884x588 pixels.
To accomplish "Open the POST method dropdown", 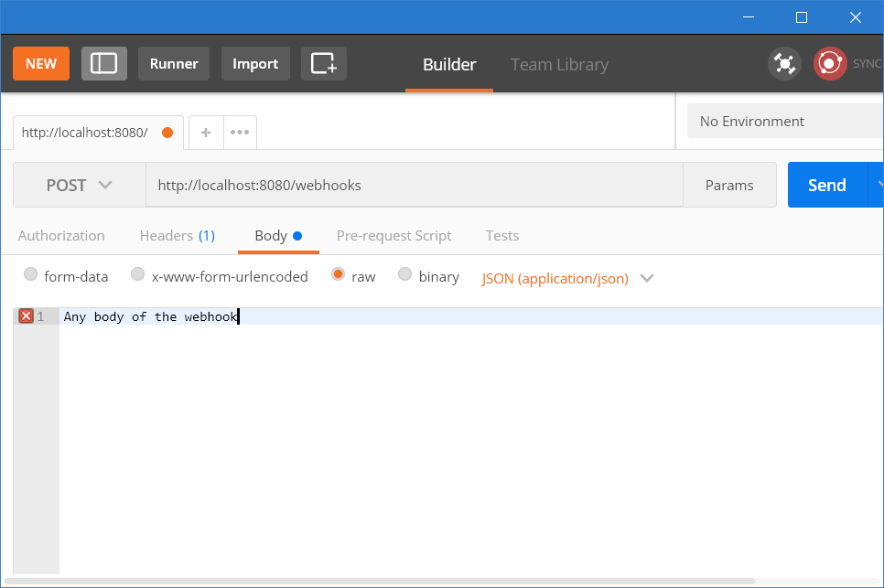I will [x=78, y=184].
